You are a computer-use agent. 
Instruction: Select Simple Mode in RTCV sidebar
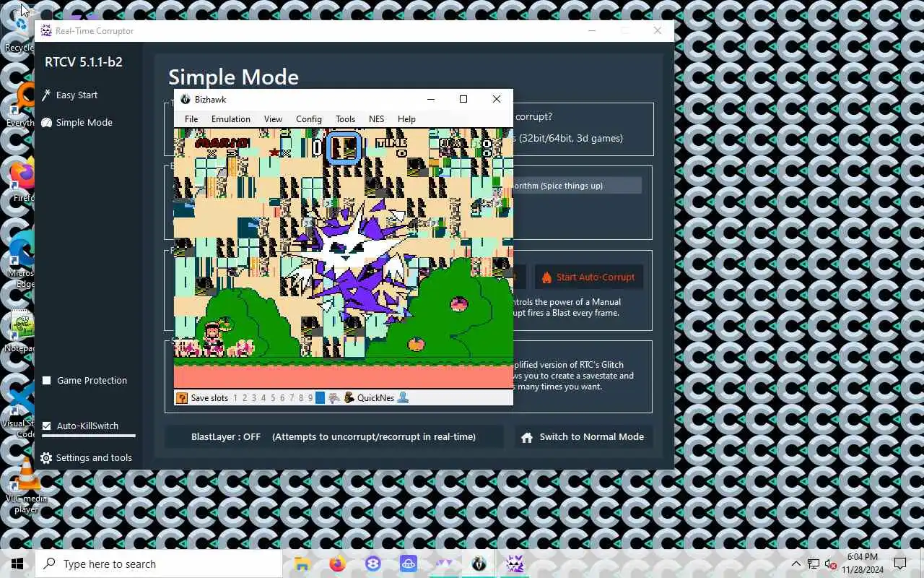(x=84, y=123)
